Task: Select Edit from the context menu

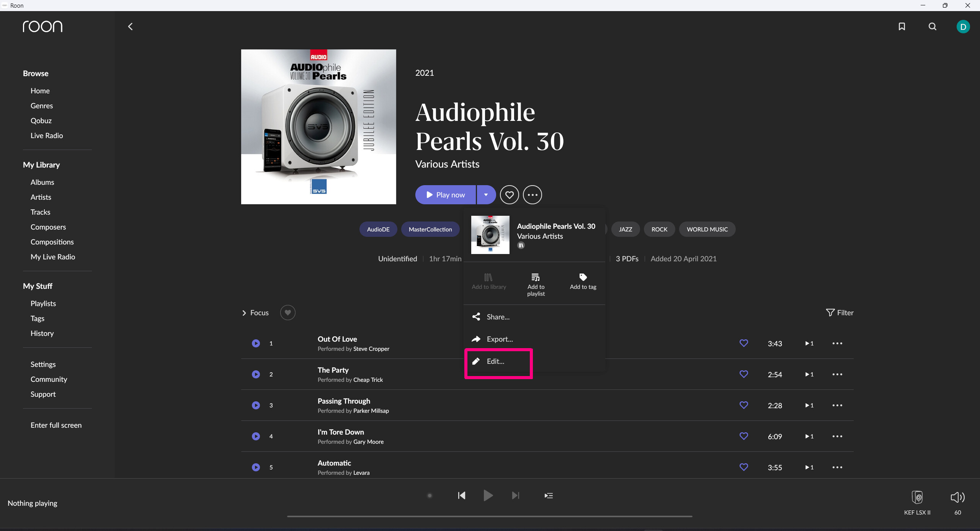Action: 495,361
